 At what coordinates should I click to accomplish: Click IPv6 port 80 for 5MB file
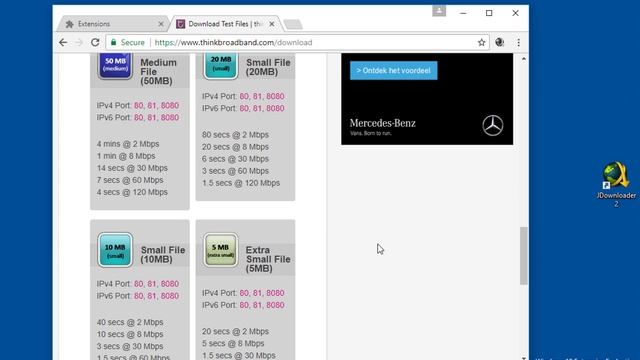[x=244, y=305]
